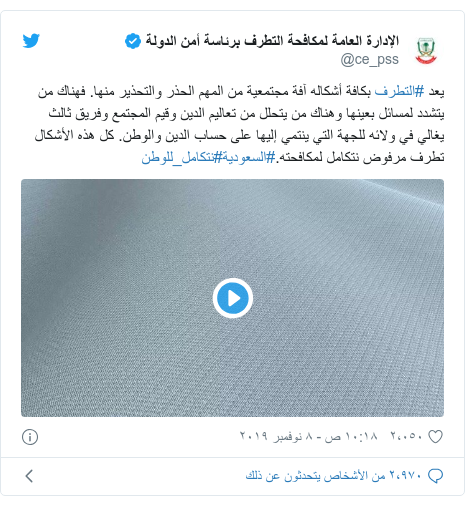Click the Twitter bird logo
465x505 pixels.
click(31, 41)
